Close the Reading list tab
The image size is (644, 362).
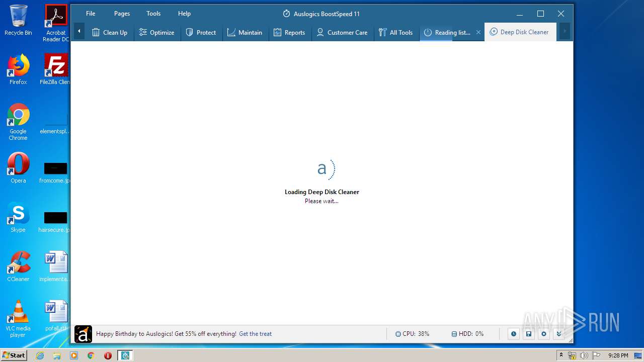478,32
